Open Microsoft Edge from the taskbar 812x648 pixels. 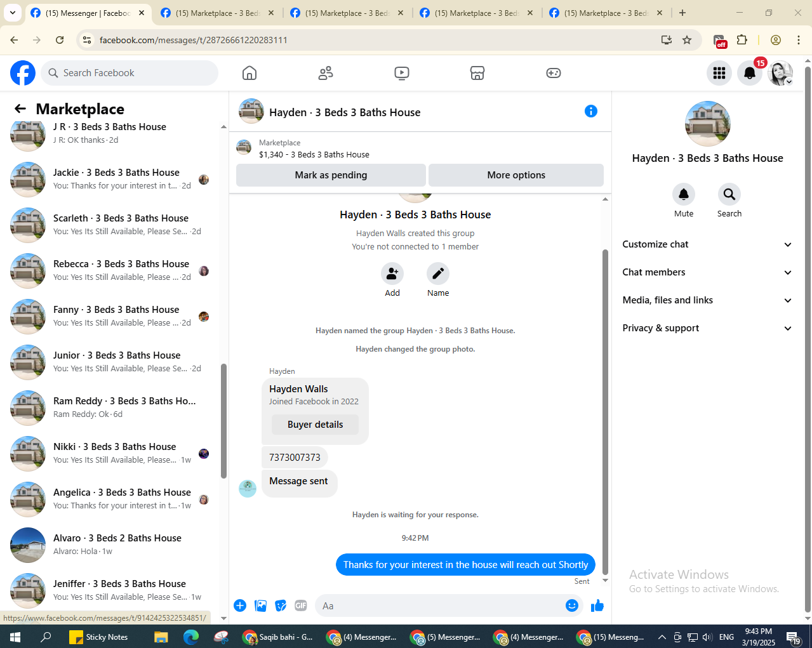click(x=191, y=637)
